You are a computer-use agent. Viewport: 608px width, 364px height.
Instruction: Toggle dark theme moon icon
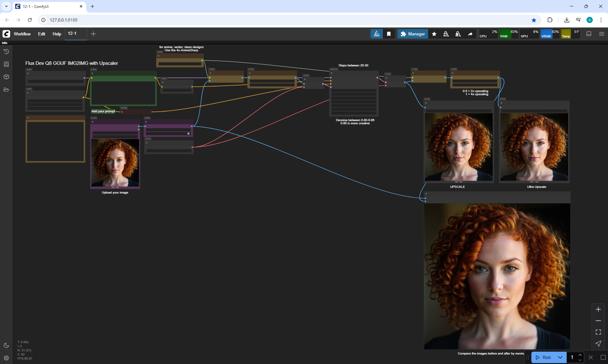(x=6, y=345)
